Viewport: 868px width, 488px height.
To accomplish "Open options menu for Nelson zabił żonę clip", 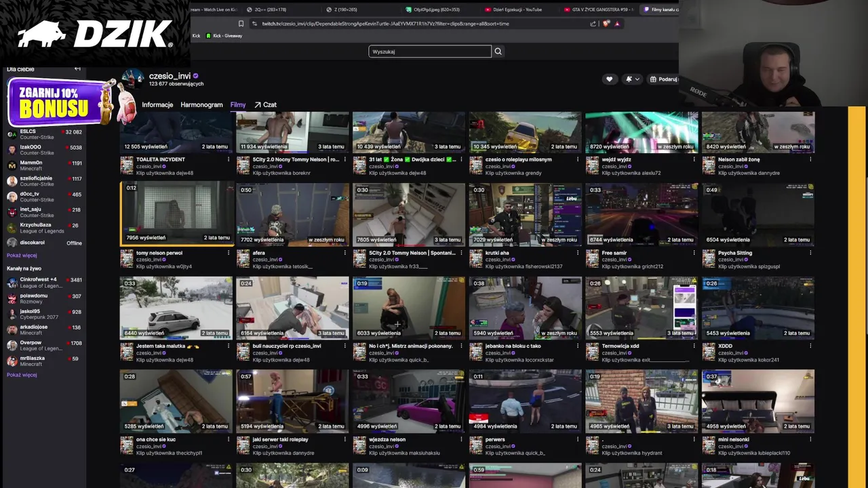I will (810, 159).
